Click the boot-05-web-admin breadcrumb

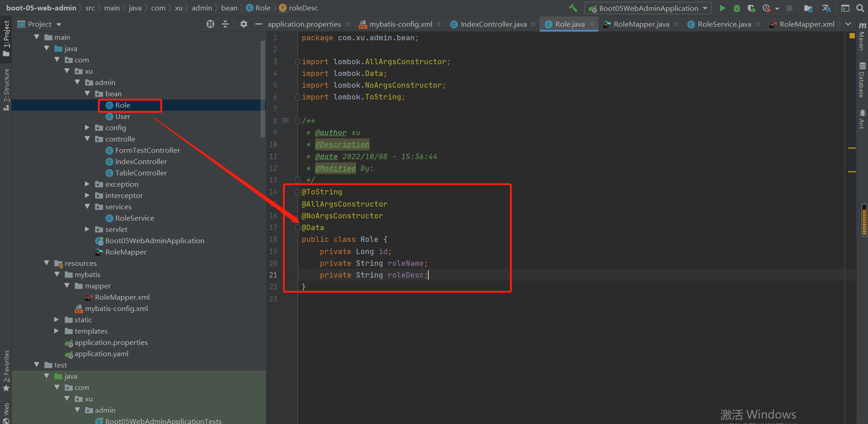[41, 8]
